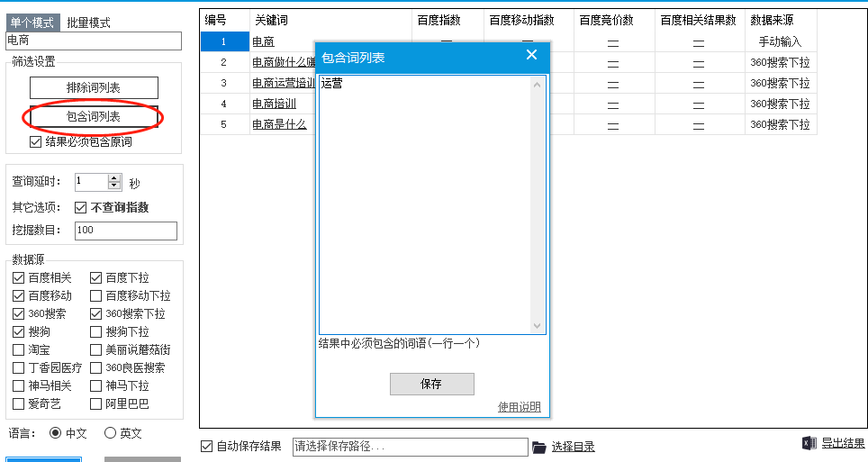
Task: Enable 美丽说蘑菇街 data source
Action: point(95,350)
